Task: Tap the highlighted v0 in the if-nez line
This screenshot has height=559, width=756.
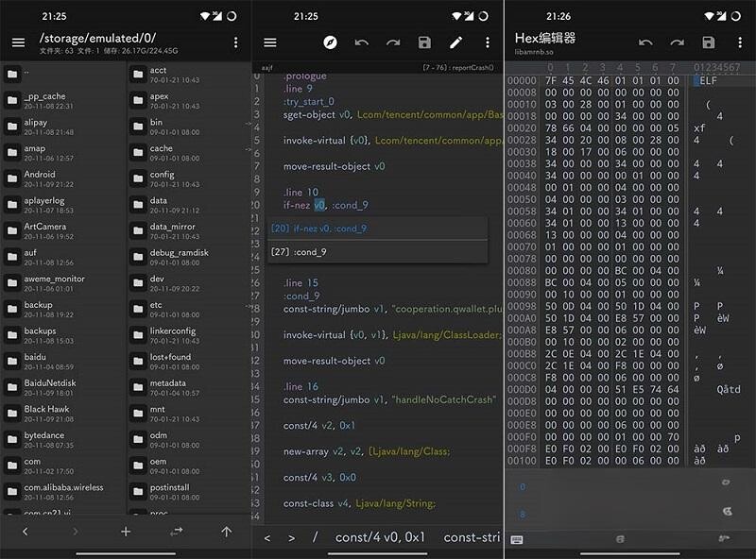Action: [x=319, y=205]
